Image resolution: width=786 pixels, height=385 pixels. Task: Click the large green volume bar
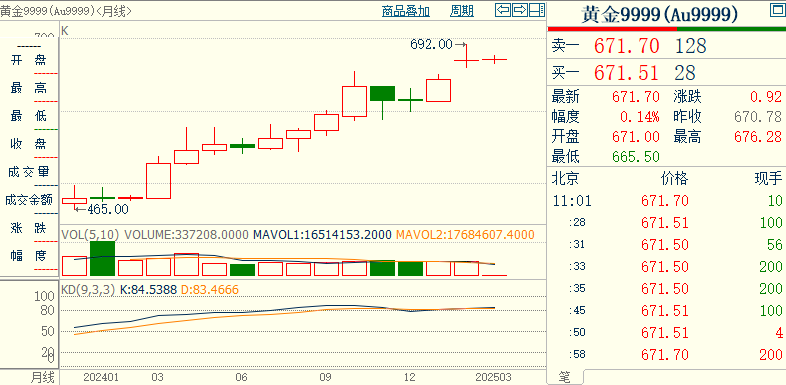[102, 258]
